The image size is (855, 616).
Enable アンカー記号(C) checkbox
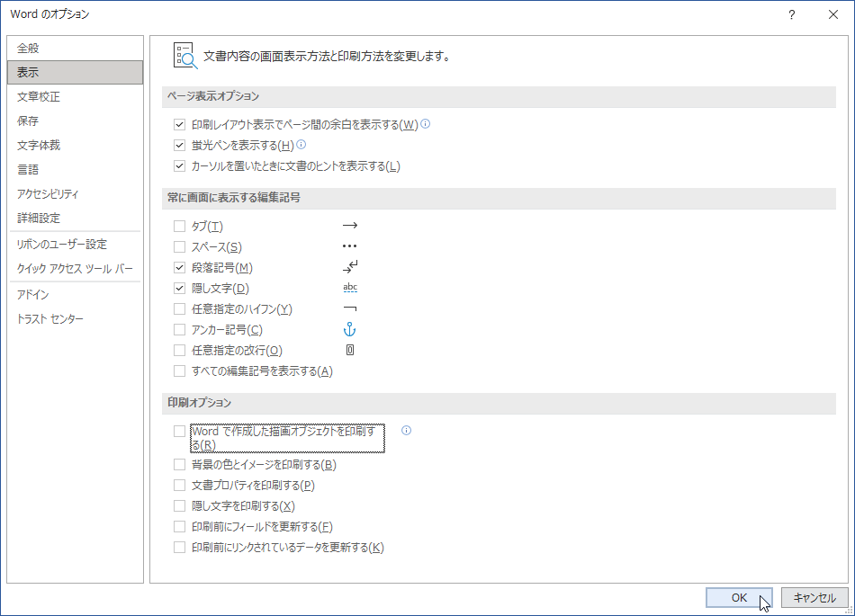pyautogui.click(x=179, y=329)
